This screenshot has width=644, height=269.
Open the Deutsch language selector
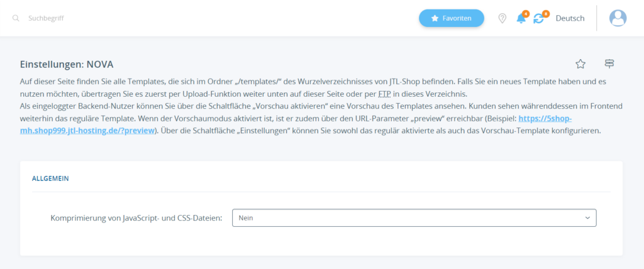570,18
